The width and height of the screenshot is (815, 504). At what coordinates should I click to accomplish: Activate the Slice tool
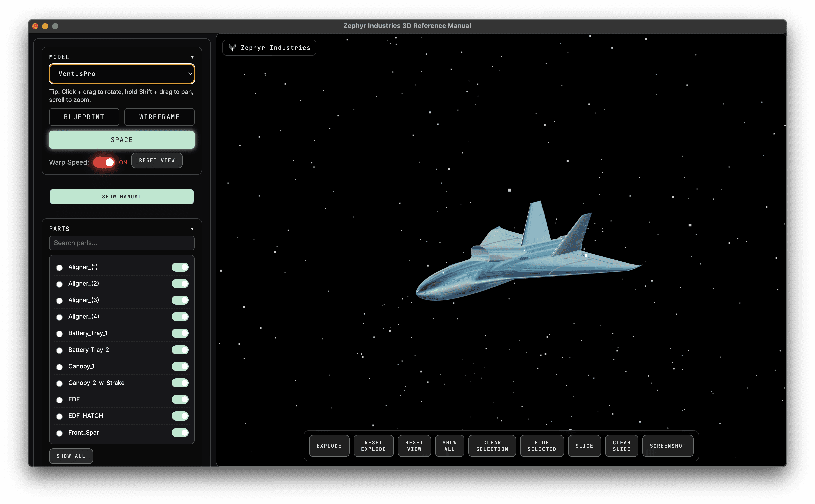(584, 446)
